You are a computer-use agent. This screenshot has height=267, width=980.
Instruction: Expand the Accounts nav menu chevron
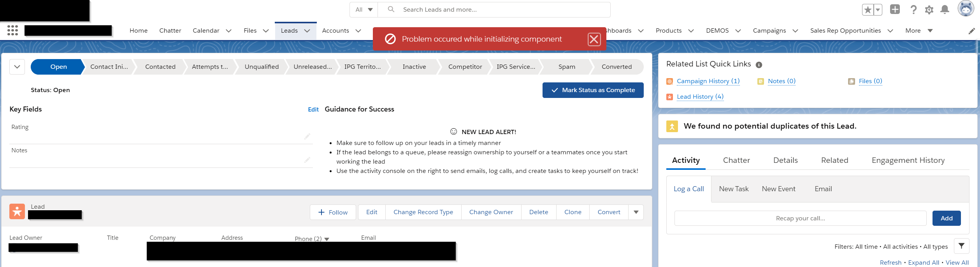(358, 31)
